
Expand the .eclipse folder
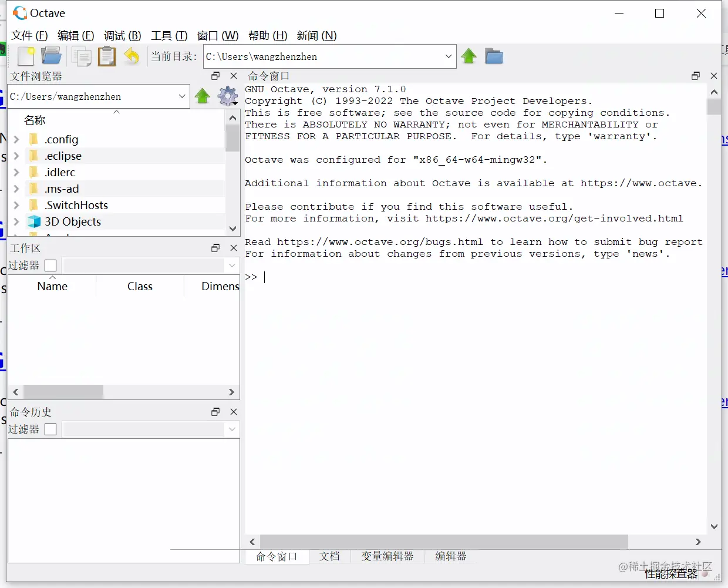coord(16,156)
